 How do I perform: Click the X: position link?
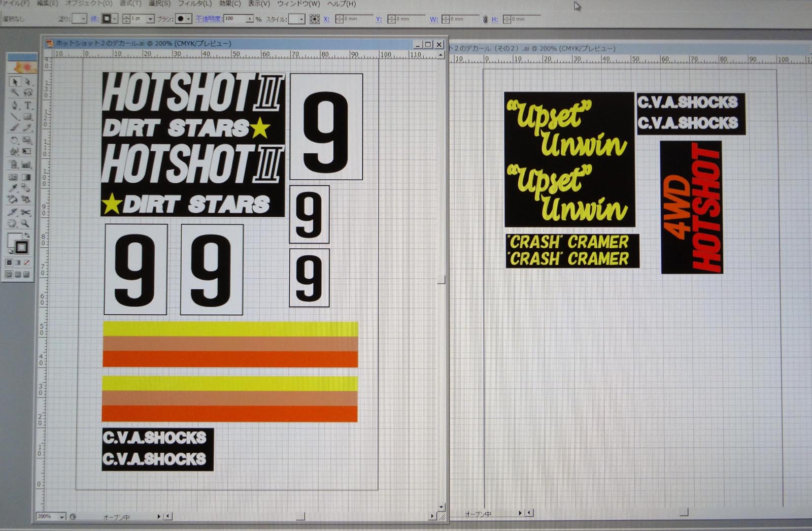(326, 19)
